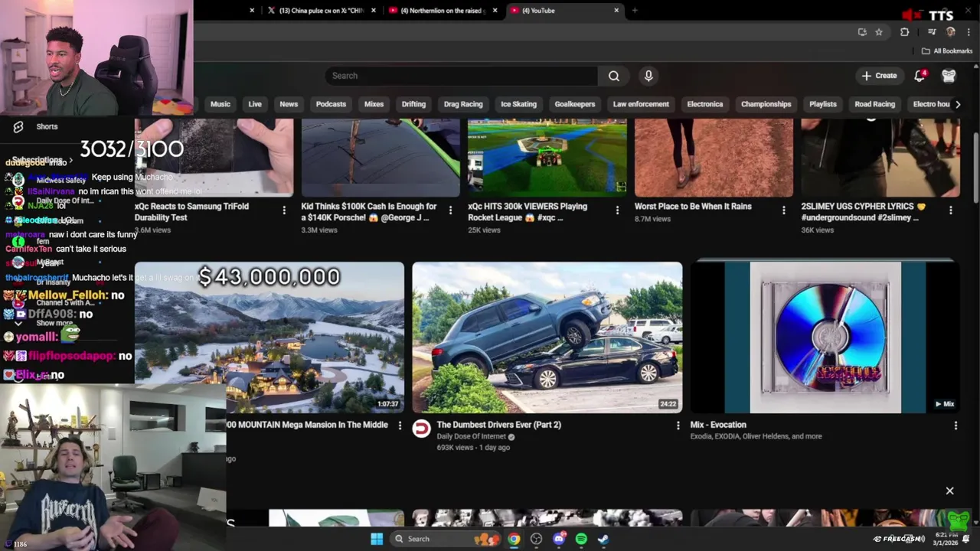Select the Playlists category chip
The image size is (980, 551).
(823, 104)
